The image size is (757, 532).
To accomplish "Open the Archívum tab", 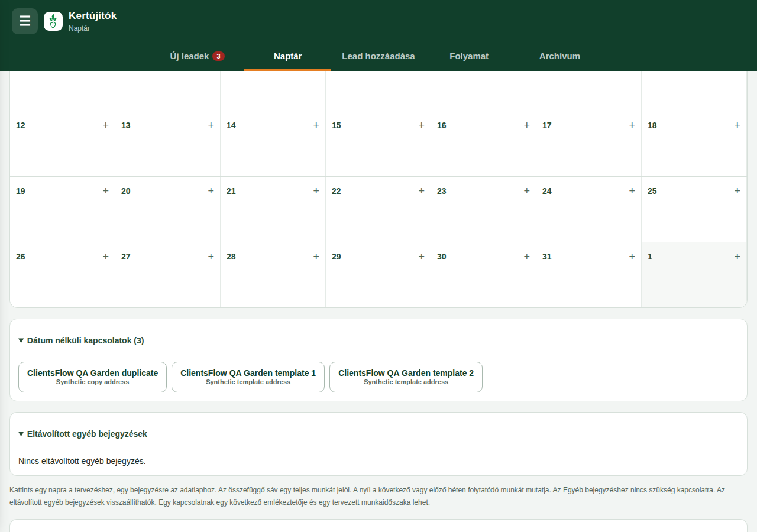I will click(559, 56).
